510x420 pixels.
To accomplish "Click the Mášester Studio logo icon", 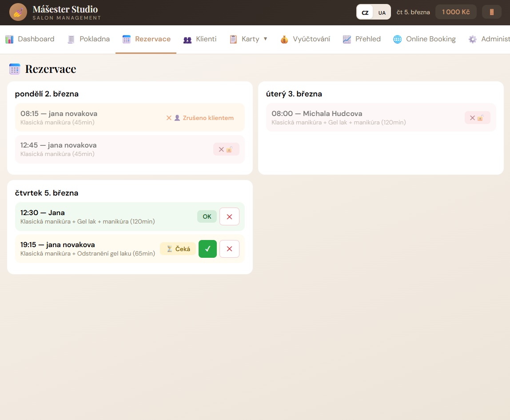I will click(18, 12).
